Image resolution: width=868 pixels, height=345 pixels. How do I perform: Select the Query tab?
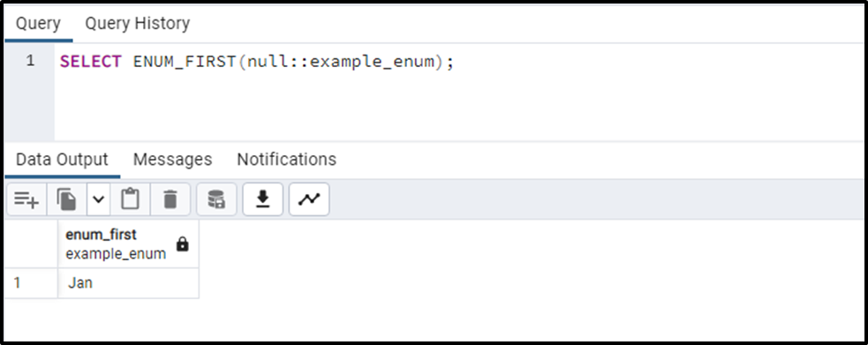tap(38, 23)
